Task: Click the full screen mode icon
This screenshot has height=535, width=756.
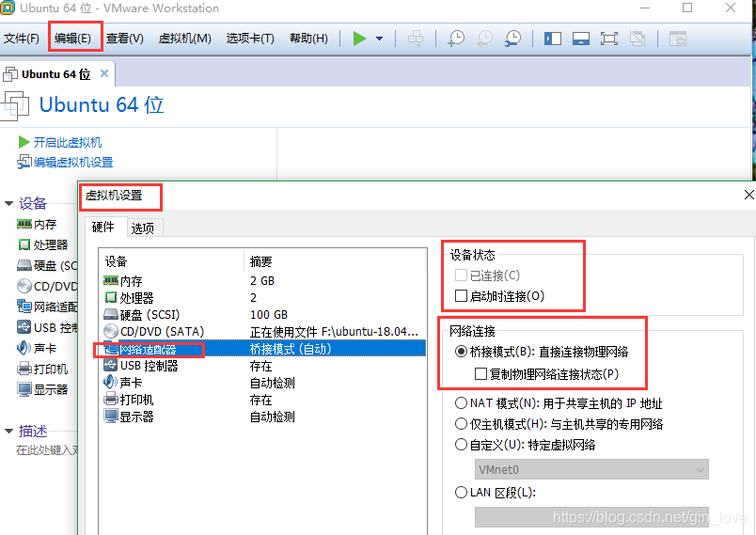Action: tap(609, 38)
